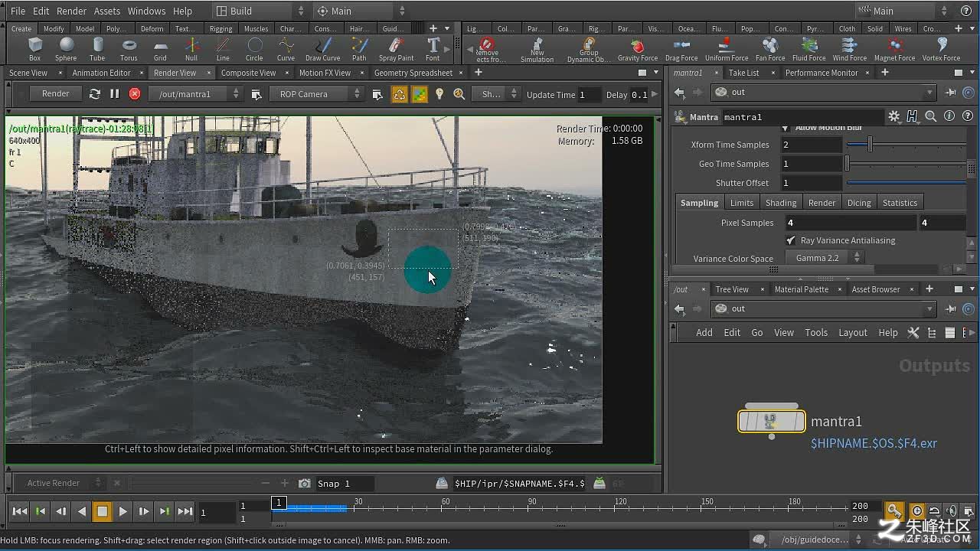Viewport: 980px width, 551px height.
Task: Click the Drag Force tool
Action: pos(681,50)
